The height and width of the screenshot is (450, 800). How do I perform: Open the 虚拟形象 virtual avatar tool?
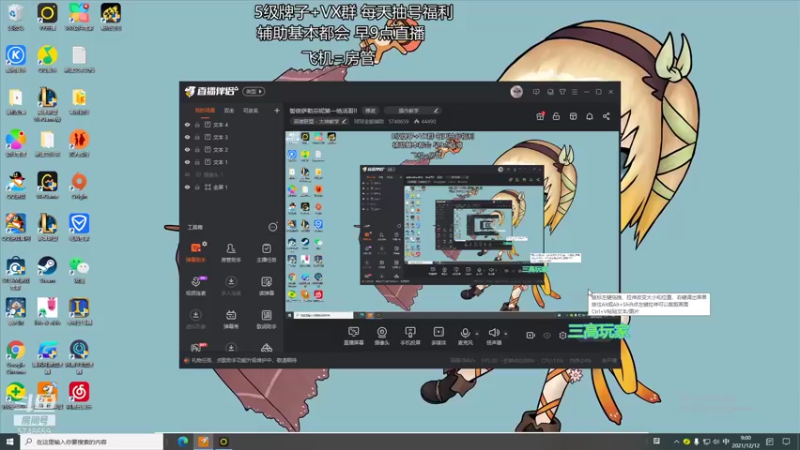195,319
